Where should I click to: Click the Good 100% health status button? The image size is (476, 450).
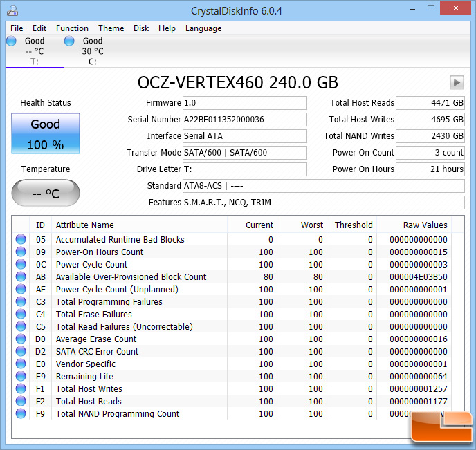pyautogui.click(x=46, y=133)
